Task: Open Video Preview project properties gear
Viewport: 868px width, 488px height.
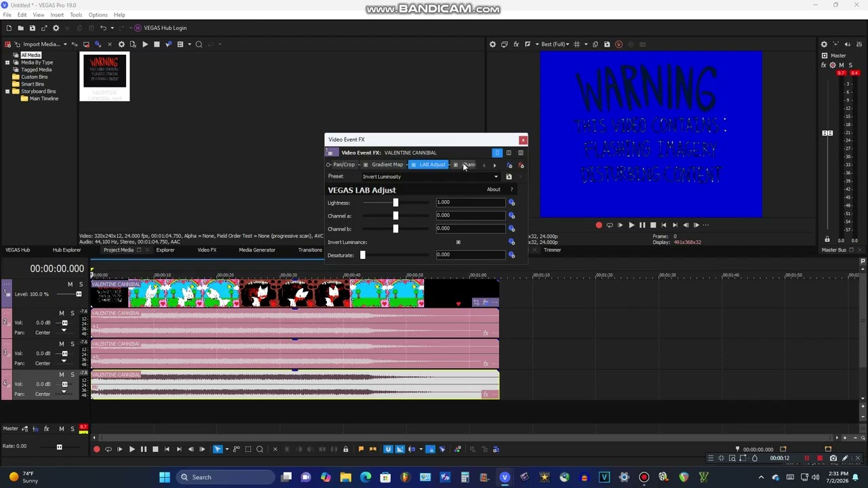Action: click(492, 44)
